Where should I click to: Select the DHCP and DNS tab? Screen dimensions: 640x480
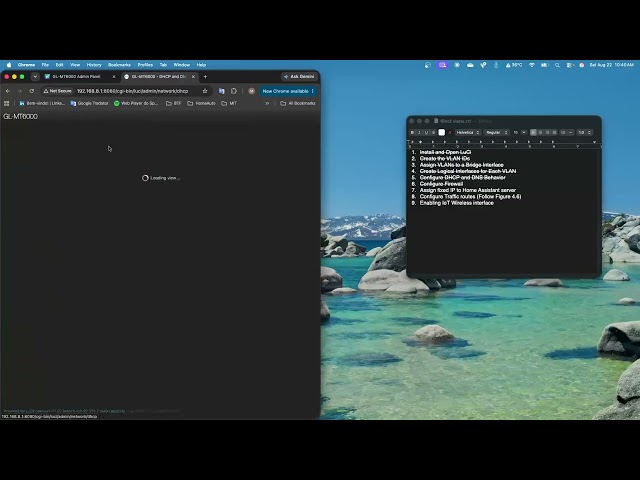tap(158, 76)
